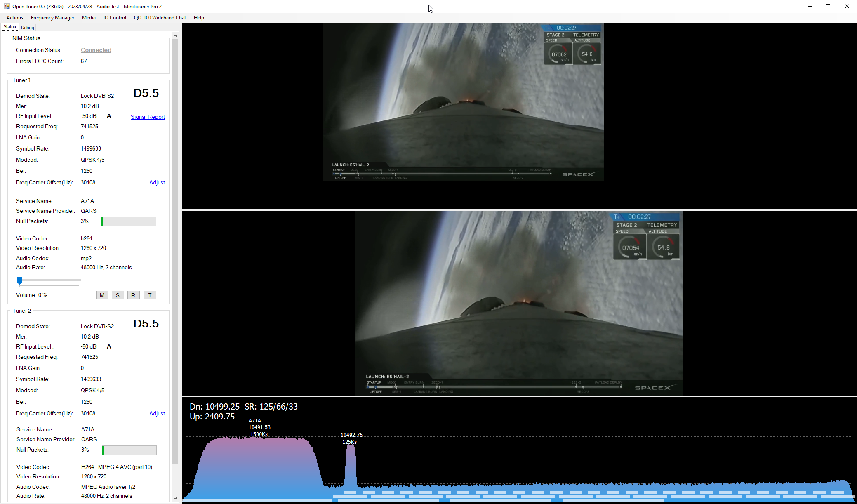Click the Tuner 1 volume slider handle
Image resolution: width=857 pixels, height=504 pixels.
pyautogui.click(x=19, y=280)
